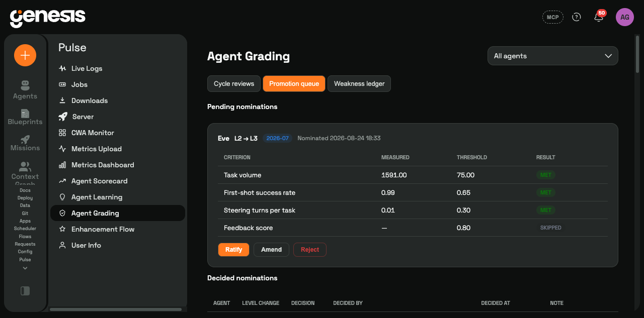Open notifications bell with 50 badge
The height and width of the screenshot is (318, 644).
[598, 17]
